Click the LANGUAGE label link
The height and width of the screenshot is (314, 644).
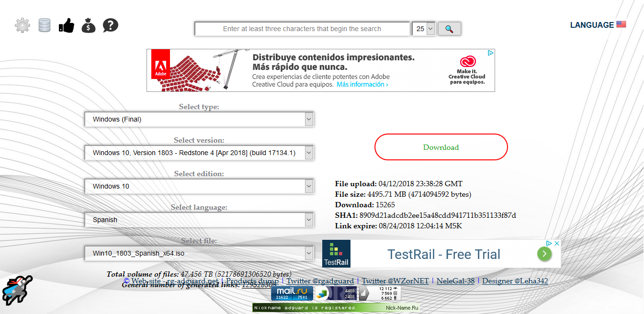point(592,25)
